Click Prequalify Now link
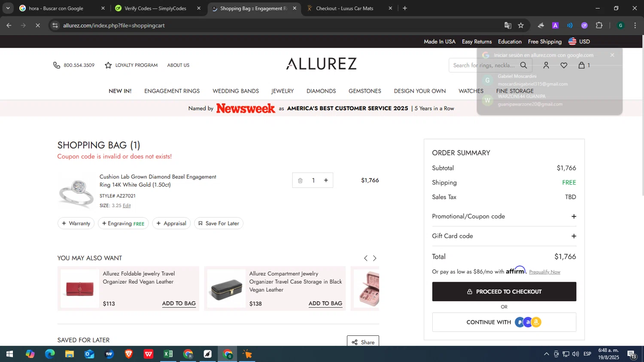This screenshot has width=644, height=362. tap(544, 272)
